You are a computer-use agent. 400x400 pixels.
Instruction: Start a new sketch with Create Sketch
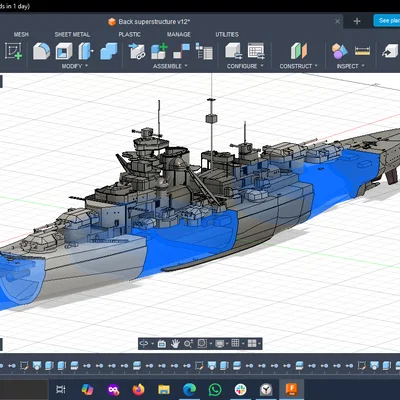14,51
